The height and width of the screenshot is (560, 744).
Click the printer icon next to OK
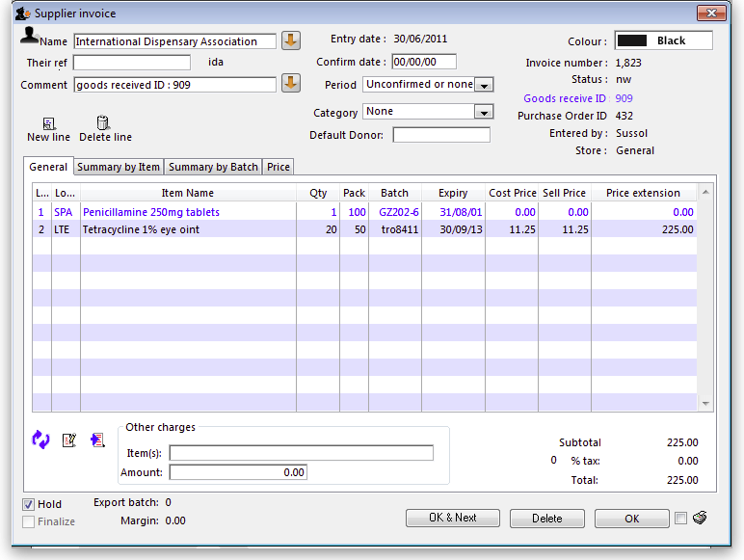(x=701, y=518)
